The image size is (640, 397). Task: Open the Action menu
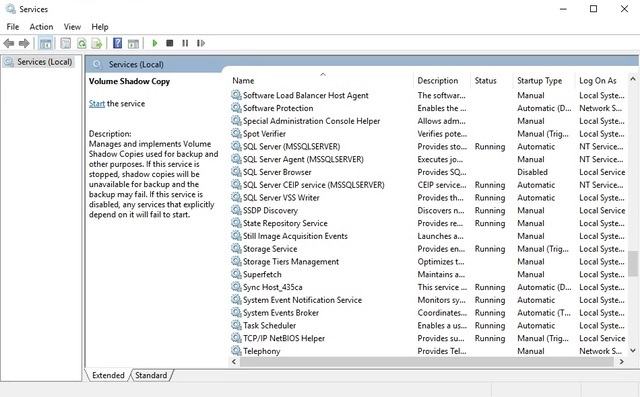tap(41, 27)
